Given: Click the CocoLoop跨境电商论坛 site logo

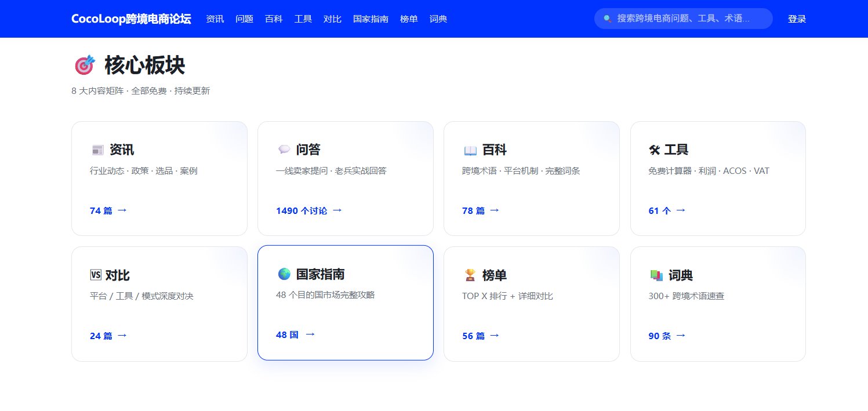Looking at the screenshot, I should point(131,19).
